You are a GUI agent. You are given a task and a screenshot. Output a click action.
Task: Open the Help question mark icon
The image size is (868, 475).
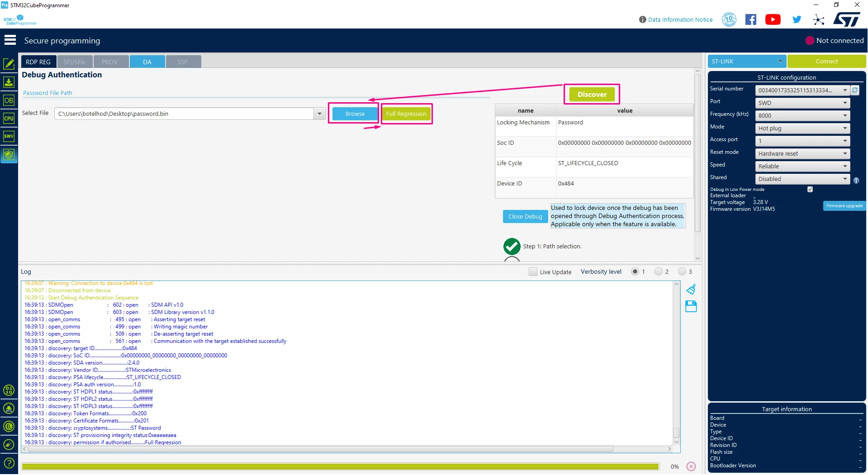(9, 463)
